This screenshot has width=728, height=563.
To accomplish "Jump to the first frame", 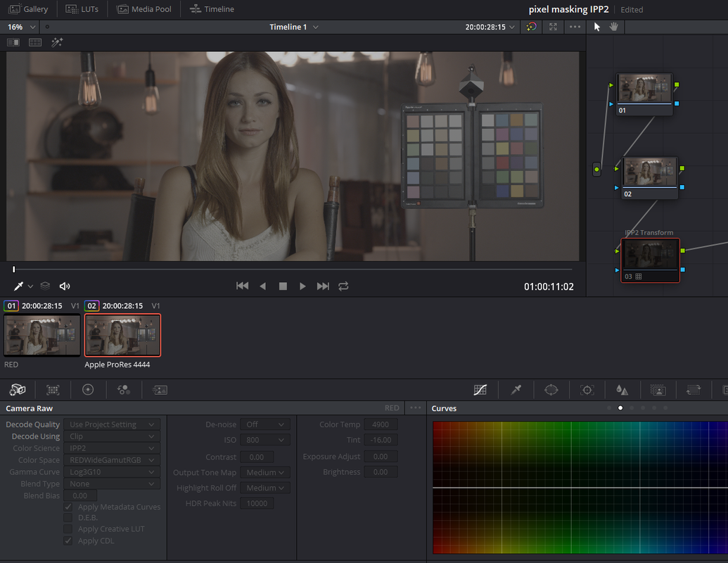I will (243, 286).
